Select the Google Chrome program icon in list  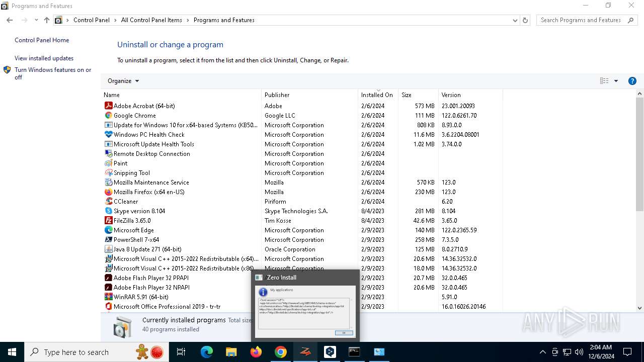(108, 115)
